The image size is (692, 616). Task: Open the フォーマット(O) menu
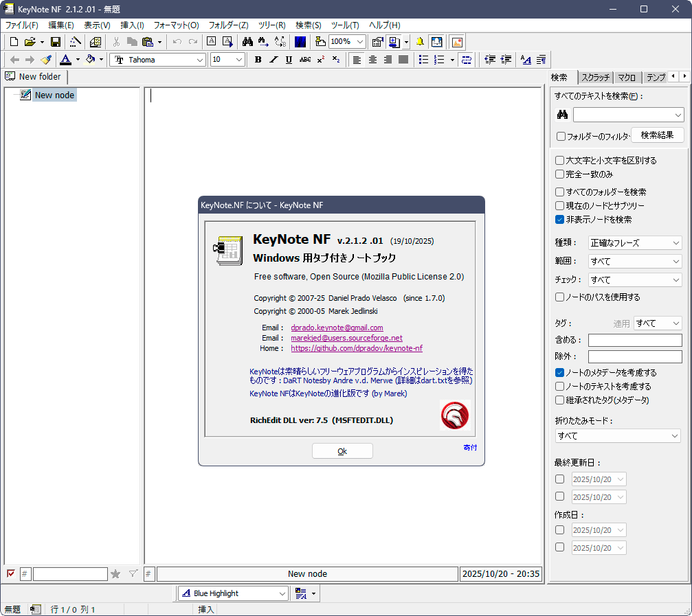pyautogui.click(x=176, y=25)
